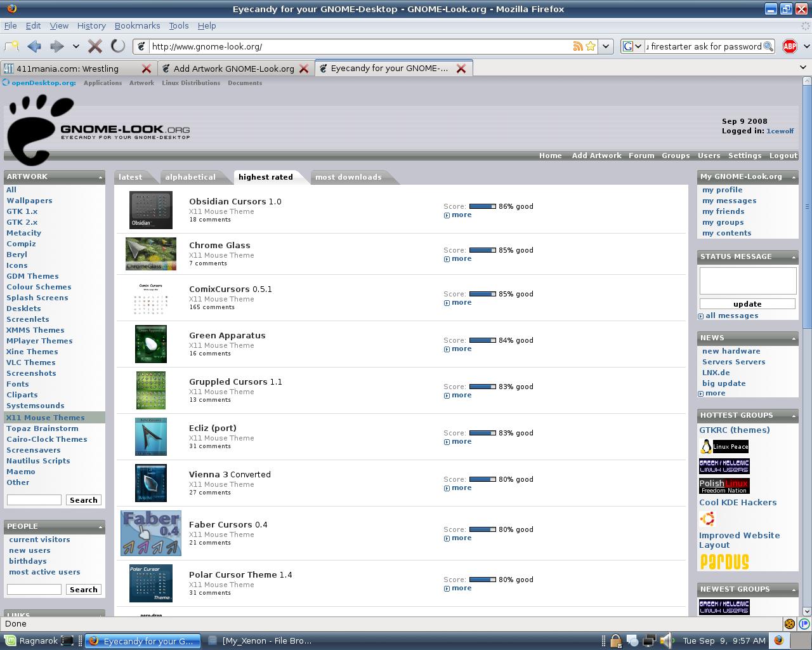This screenshot has width=812, height=650.
Task: Go back with the blue arrow
Action: 34,46
